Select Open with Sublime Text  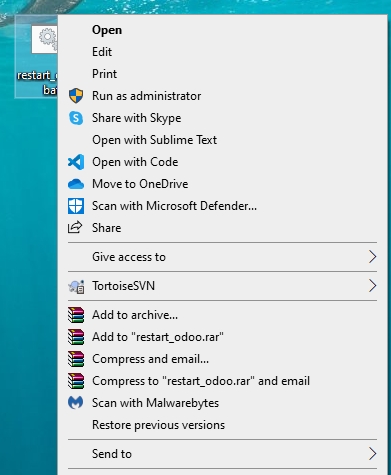222,140
